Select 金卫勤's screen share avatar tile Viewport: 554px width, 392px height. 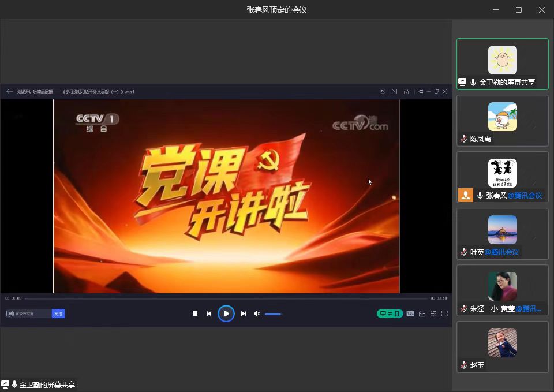coord(503,59)
